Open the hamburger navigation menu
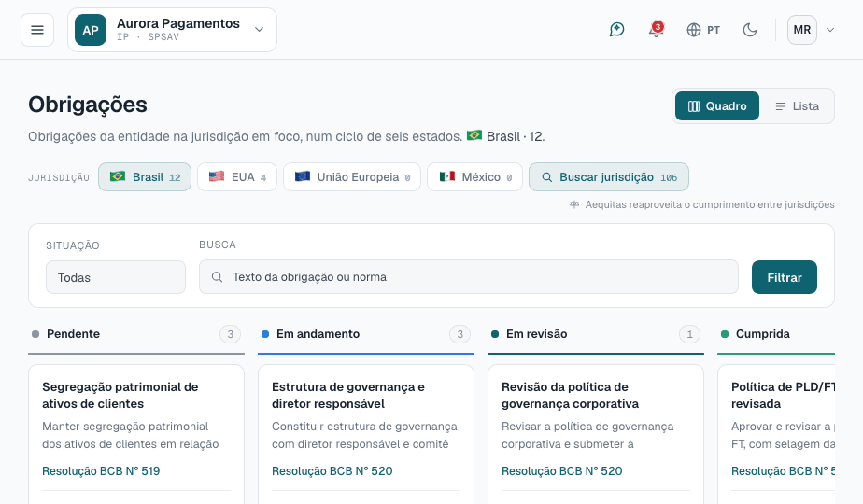The width and height of the screenshot is (863, 504). (37, 30)
